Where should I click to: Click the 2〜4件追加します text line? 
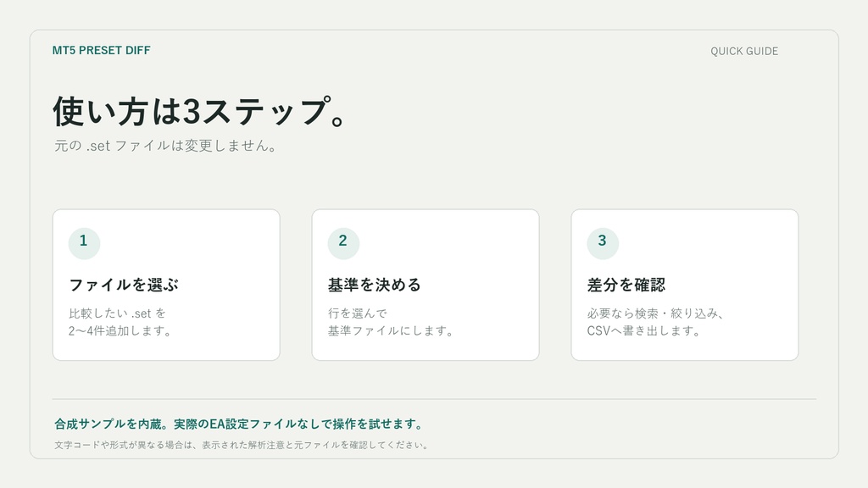pos(120,331)
